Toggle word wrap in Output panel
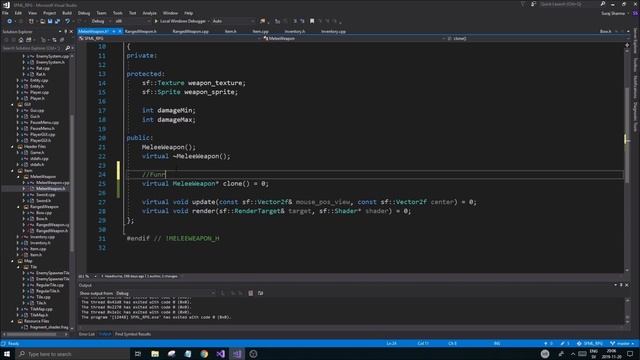The height and width of the screenshot is (360, 640). 260,293
